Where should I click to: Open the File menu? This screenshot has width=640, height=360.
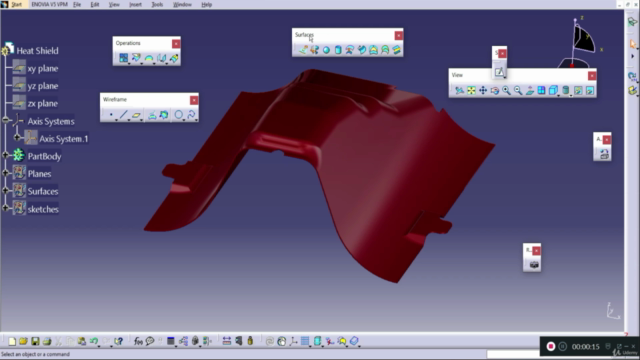pyautogui.click(x=77, y=4)
